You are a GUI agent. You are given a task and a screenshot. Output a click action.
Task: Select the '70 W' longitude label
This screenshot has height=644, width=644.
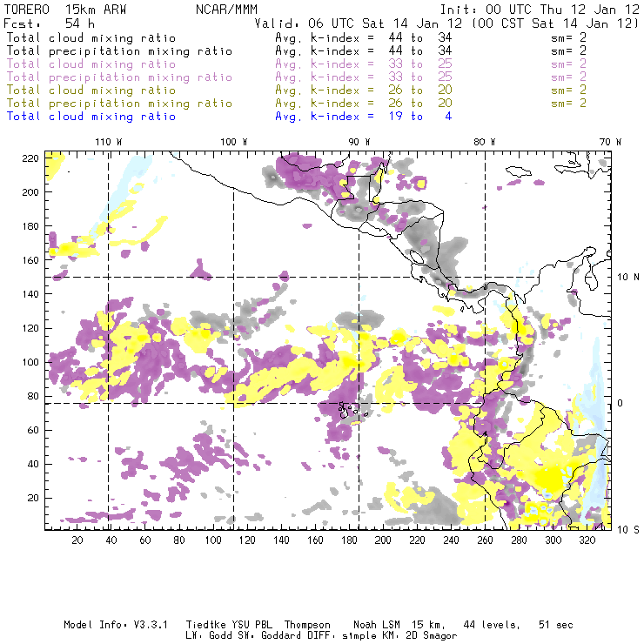[610, 142]
